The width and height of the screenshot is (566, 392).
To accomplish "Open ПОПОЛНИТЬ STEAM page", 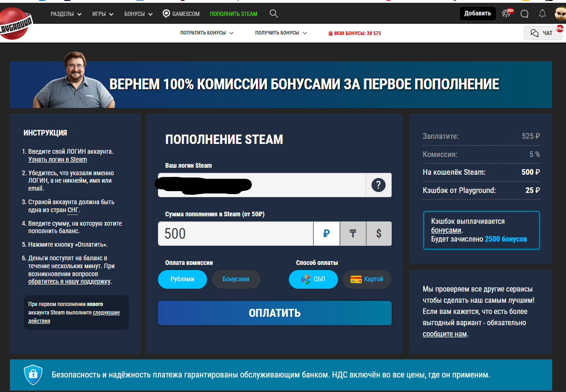I will tap(233, 14).
